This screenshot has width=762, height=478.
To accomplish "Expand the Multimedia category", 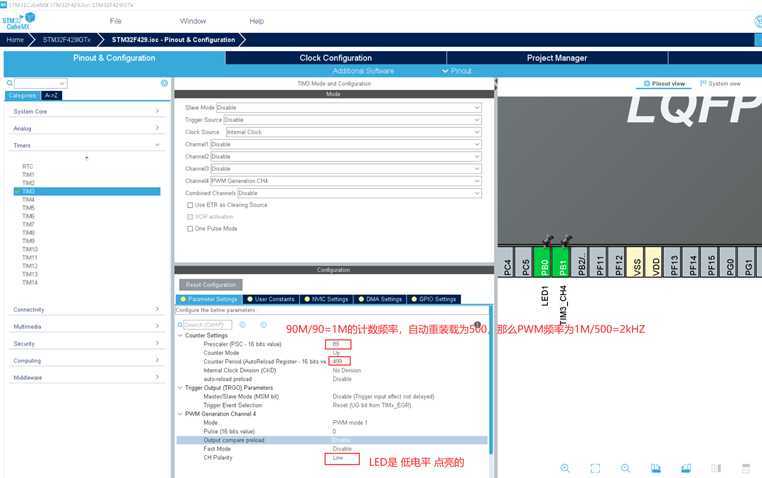I will [x=87, y=326].
